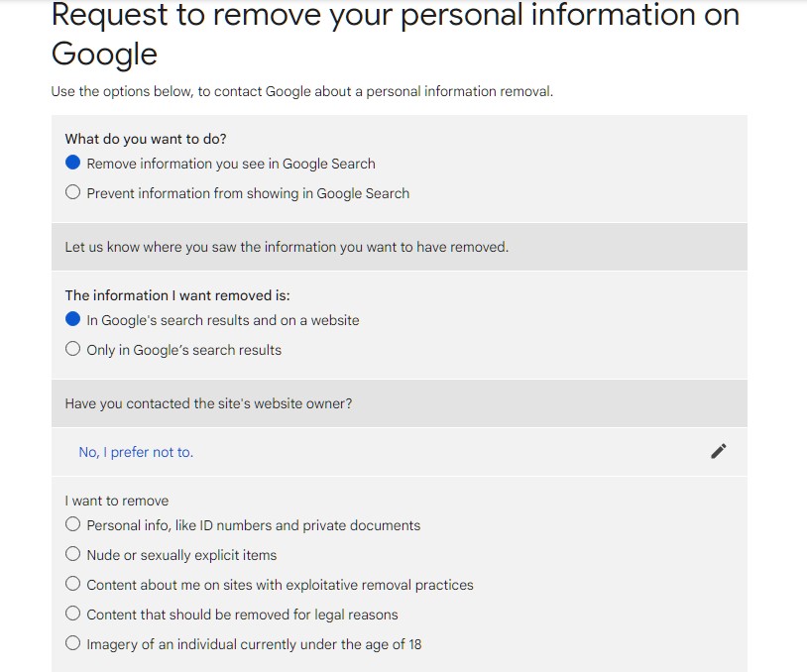The image size is (807, 672).
Task: Click the 'No, I prefer not to.' answer
Action: coord(136,452)
